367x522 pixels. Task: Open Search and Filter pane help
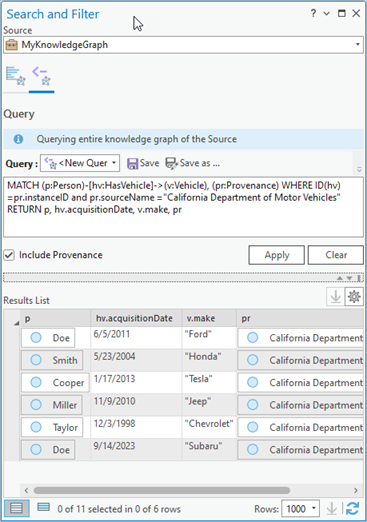click(x=313, y=13)
